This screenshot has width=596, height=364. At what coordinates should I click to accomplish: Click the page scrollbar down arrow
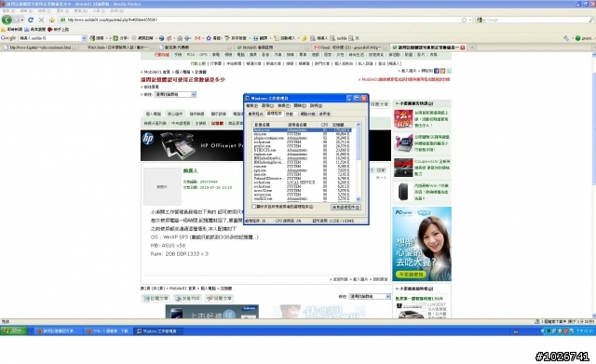click(x=594, y=316)
